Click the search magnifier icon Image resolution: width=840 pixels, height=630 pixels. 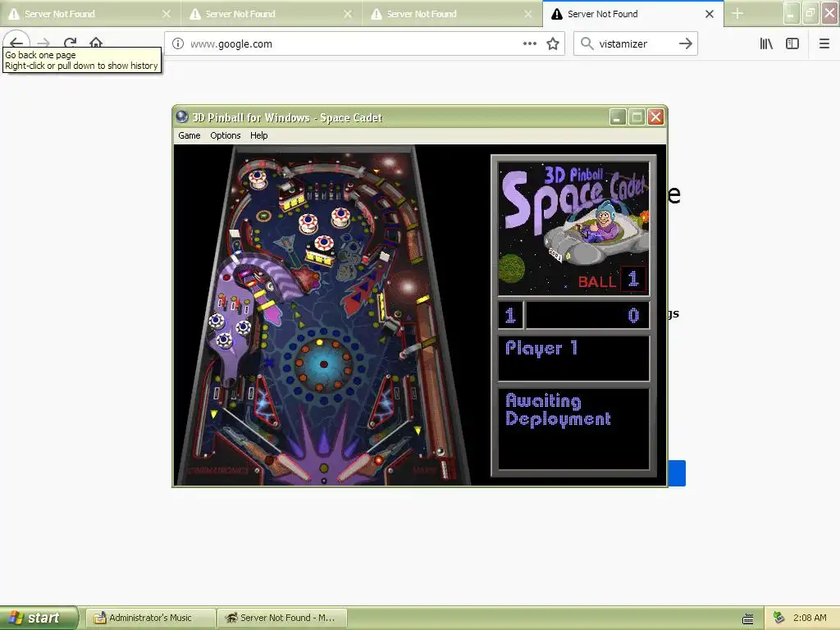click(x=587, y=44)
